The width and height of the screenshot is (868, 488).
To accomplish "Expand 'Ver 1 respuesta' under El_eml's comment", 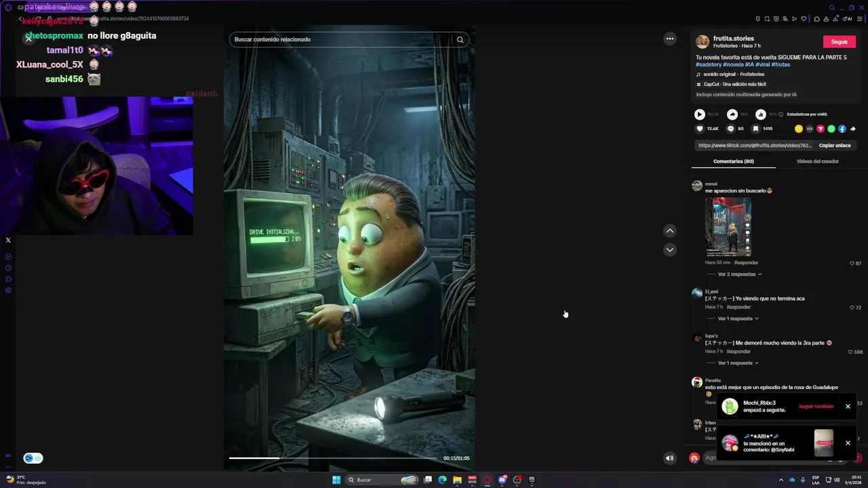I will [738, 319].
